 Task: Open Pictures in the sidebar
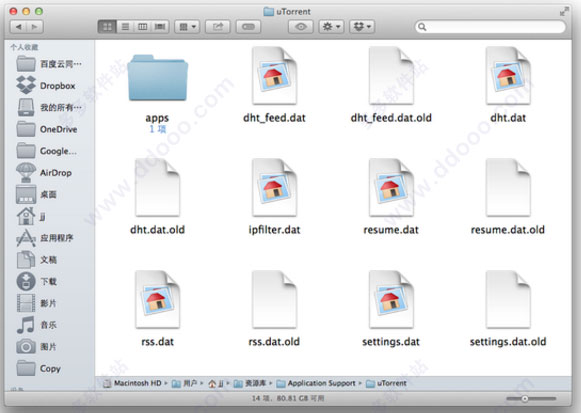(36, 347)
